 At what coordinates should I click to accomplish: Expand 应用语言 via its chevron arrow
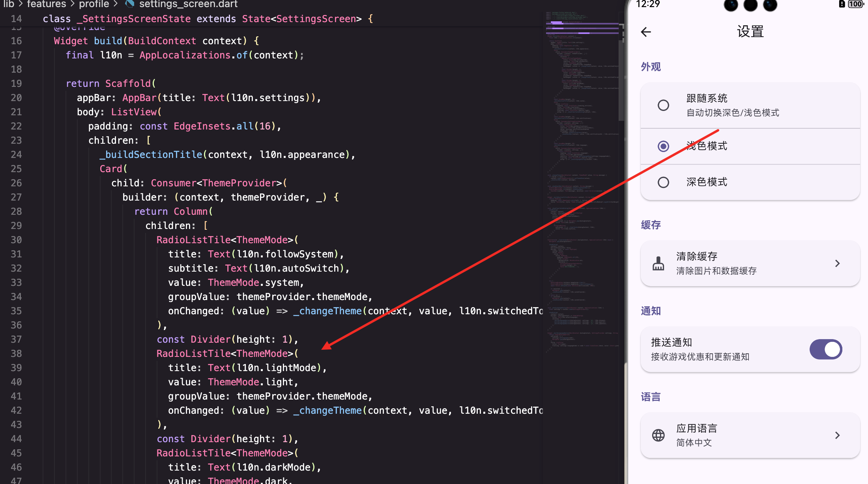pyautogui.click(x=837, y=435)
